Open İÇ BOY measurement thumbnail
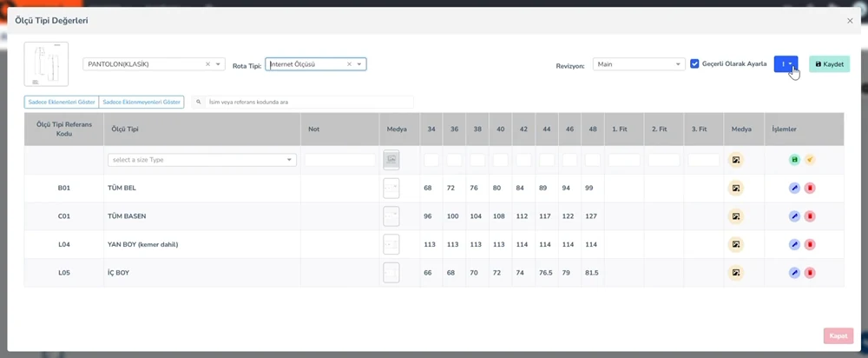Screen dimensions: 868x358 point(391,273)
